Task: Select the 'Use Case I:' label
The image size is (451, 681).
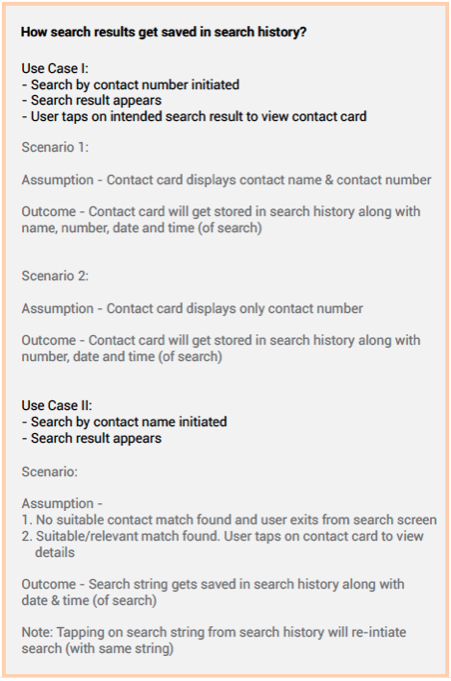Action: point(55,68)
